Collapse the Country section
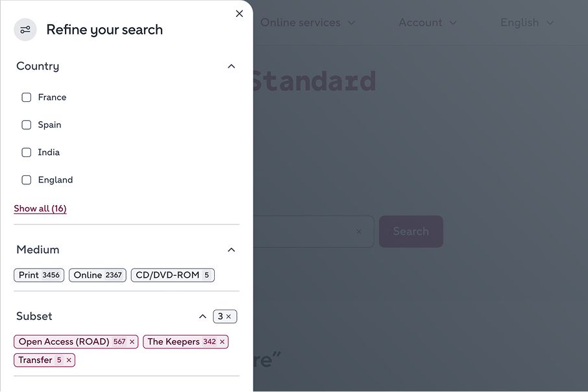 [x=231, y=66]
